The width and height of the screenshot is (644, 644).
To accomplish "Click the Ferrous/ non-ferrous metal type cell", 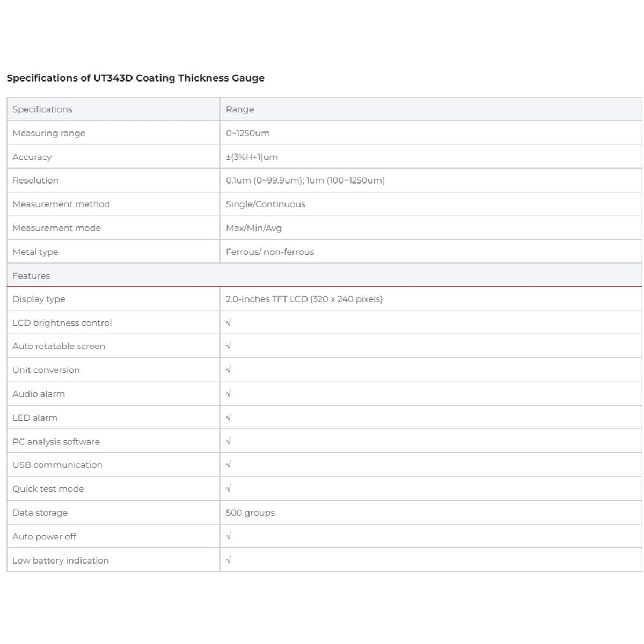I will [431, 251].
